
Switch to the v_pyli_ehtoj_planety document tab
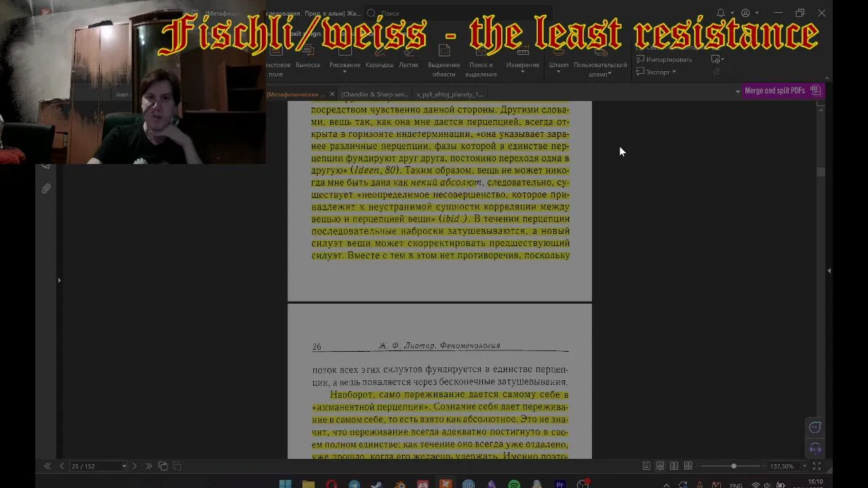450,94
